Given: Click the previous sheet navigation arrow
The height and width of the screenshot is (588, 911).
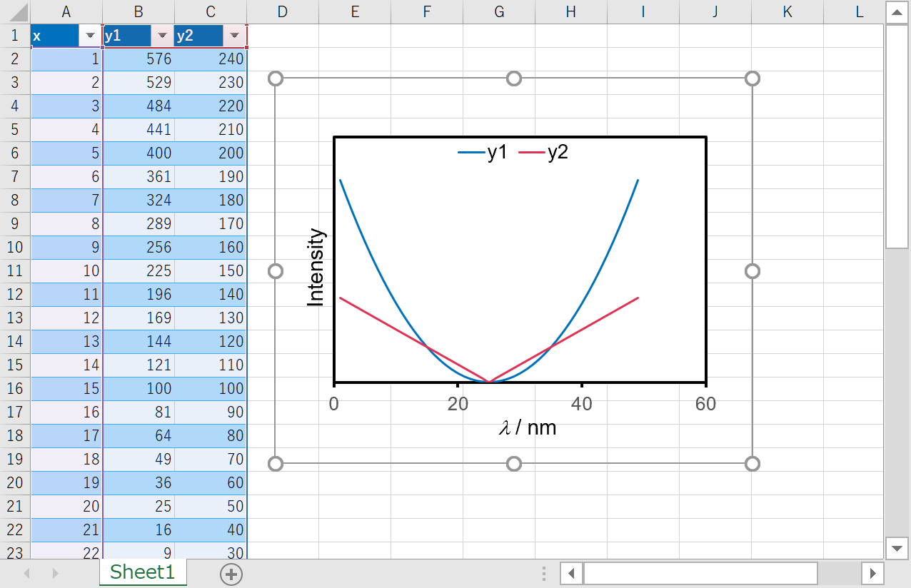Looking at the screenshot, I should coord(27,573).
